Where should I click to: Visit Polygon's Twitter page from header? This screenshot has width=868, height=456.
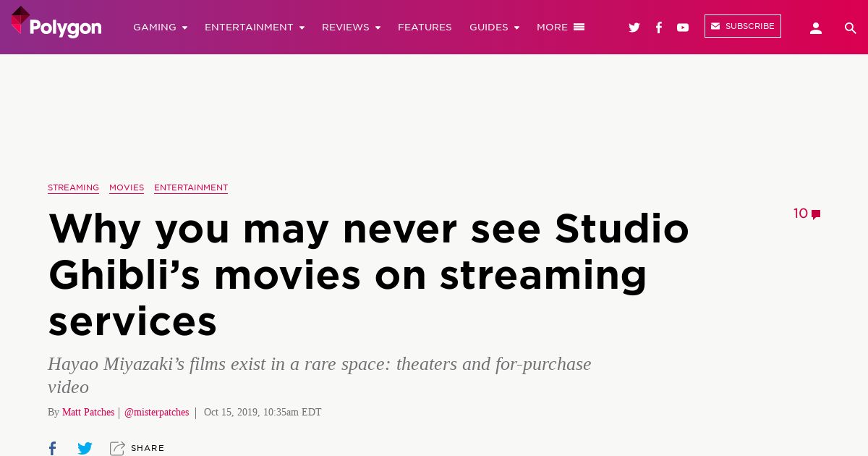pyautogui.click(x=634, y=28)
